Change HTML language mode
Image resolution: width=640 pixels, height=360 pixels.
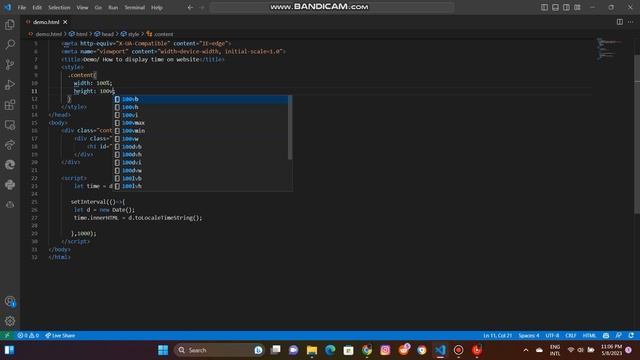pyautogui.click(x=589, y=336)
